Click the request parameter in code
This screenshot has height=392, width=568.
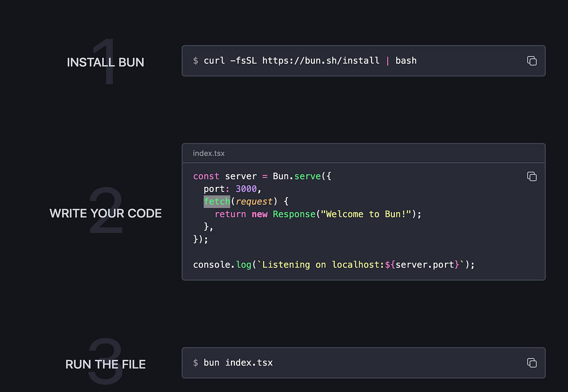pyautogui.click(x=254, y=202)
